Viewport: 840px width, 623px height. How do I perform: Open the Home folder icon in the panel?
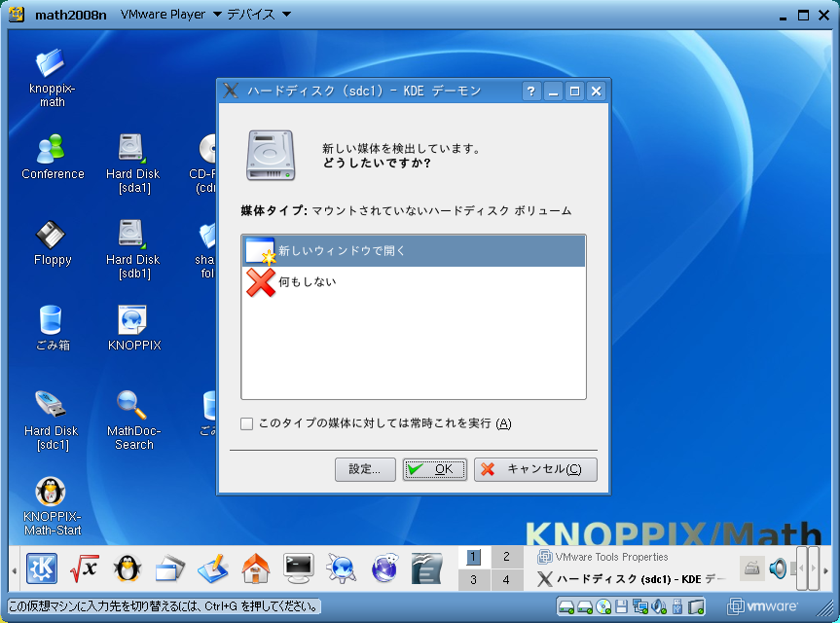tap(256, 568)
